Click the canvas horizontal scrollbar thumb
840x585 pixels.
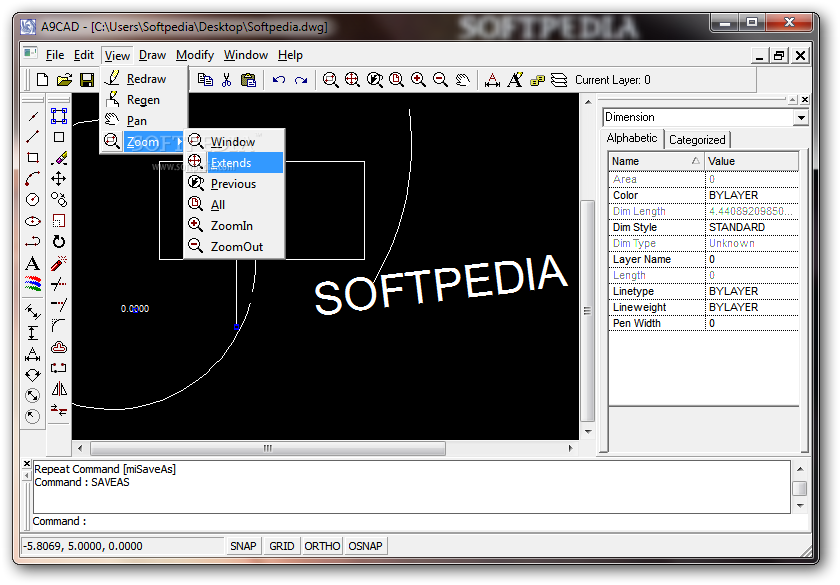268,448
